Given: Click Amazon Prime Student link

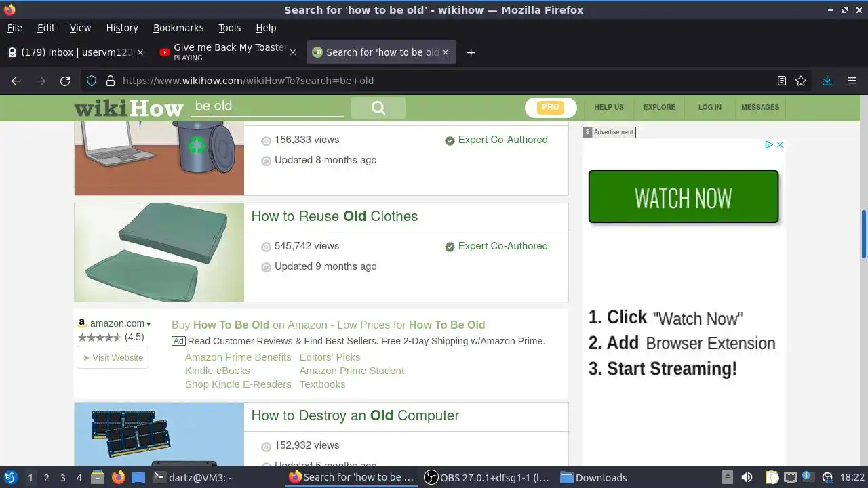Looking at the screenshot, I should coord(352,371).
